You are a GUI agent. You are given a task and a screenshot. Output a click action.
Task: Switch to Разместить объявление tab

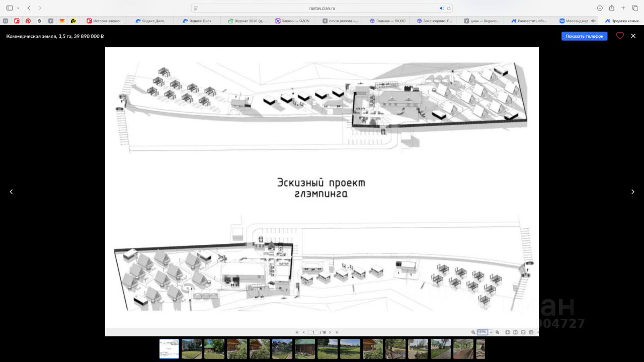tap(529, 21)
